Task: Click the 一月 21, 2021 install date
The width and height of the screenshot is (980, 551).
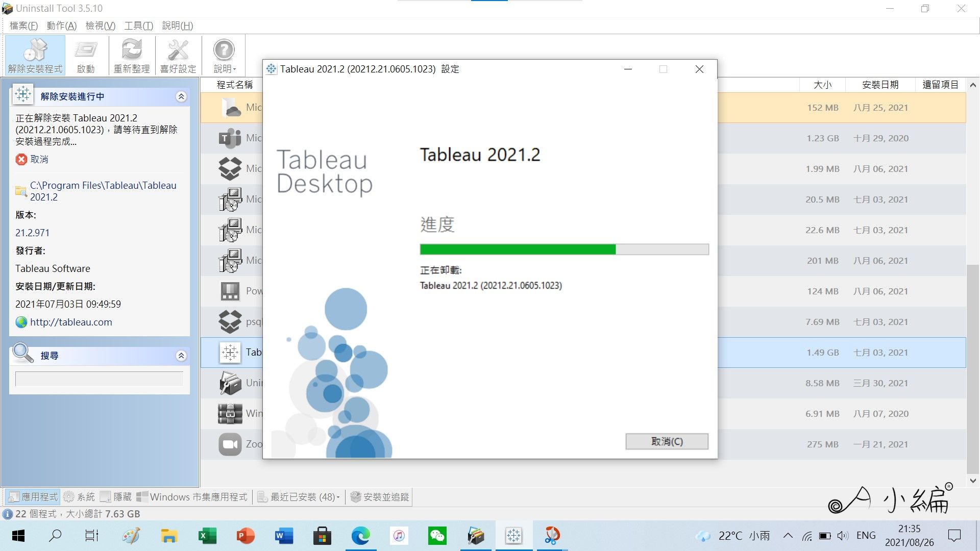Action: click(881, 444)
